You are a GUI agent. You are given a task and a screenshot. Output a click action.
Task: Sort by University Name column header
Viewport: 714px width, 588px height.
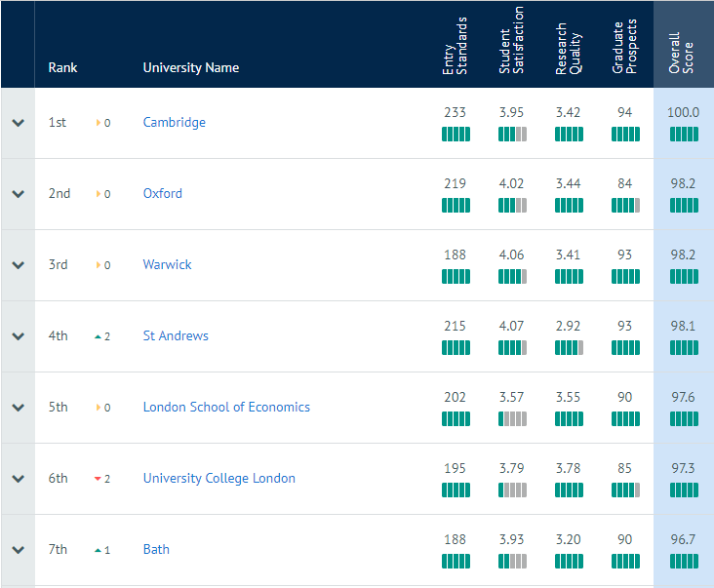191,68
